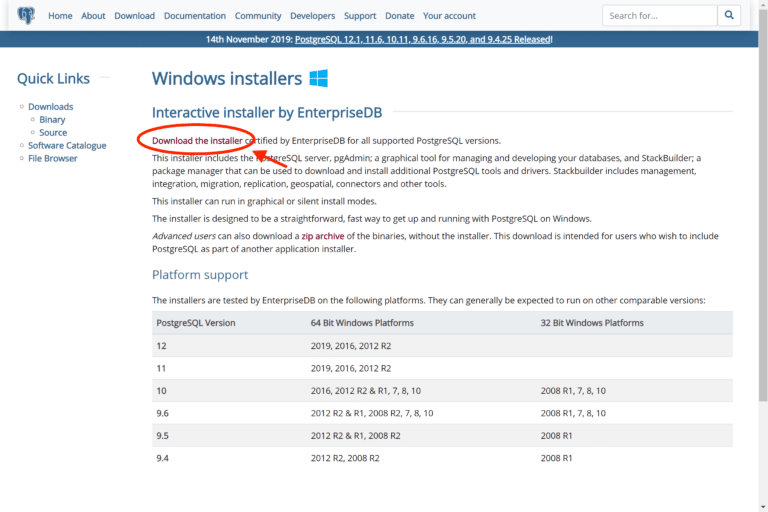Navigate to the Community section
Screen dimensions: 768x512
coord(258,16)
